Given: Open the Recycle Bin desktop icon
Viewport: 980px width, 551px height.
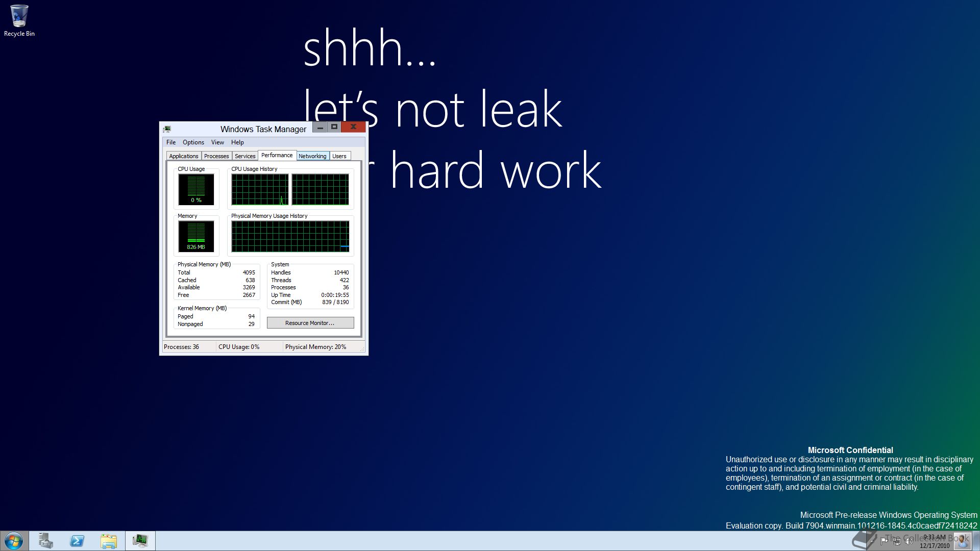Looking at the screenshot, I should [19, 21].
